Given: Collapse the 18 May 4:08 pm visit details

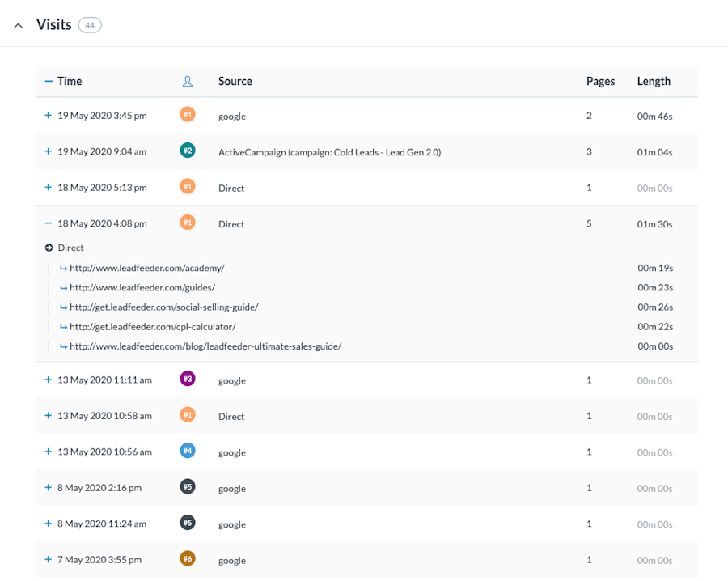Looking at the screenshot, I should 48,223.
